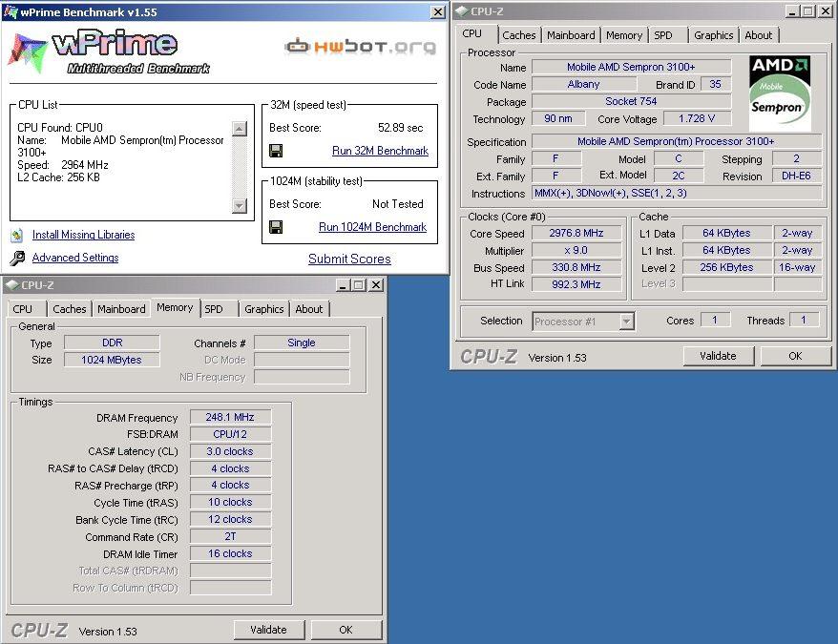Click OK in CPU-Z memory window
This screenshot has width=838, height=644.
click(346, 630)
